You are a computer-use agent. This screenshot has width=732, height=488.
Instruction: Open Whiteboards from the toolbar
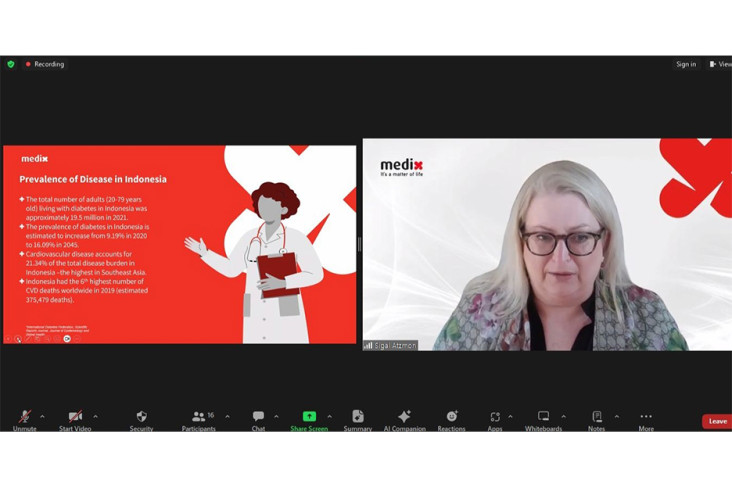(x=543, y=416)
